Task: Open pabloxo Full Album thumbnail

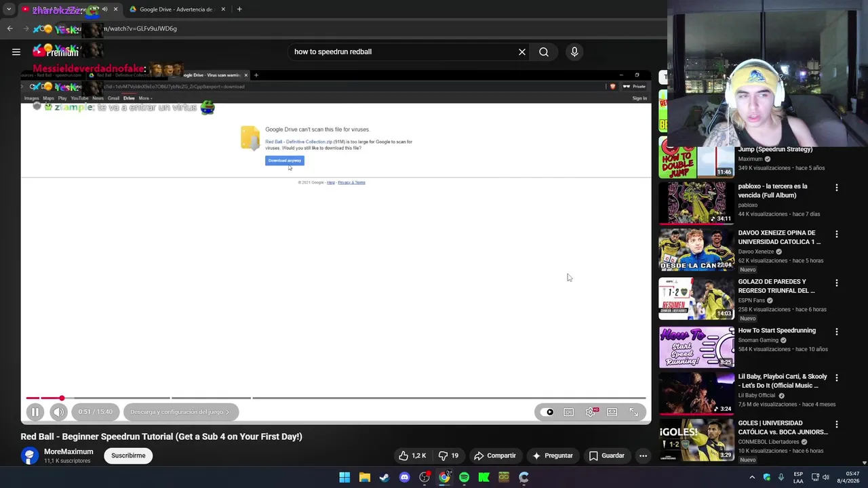Action: pos(696,203)
